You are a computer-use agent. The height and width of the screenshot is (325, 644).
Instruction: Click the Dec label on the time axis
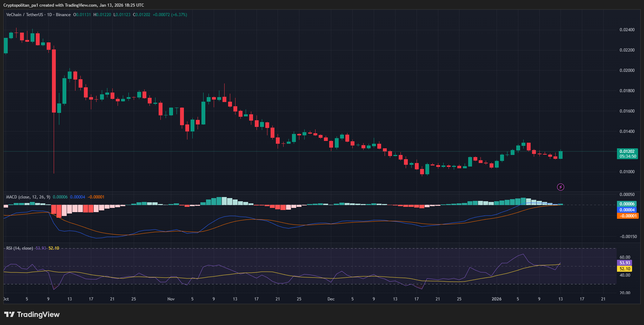[331, 299]
